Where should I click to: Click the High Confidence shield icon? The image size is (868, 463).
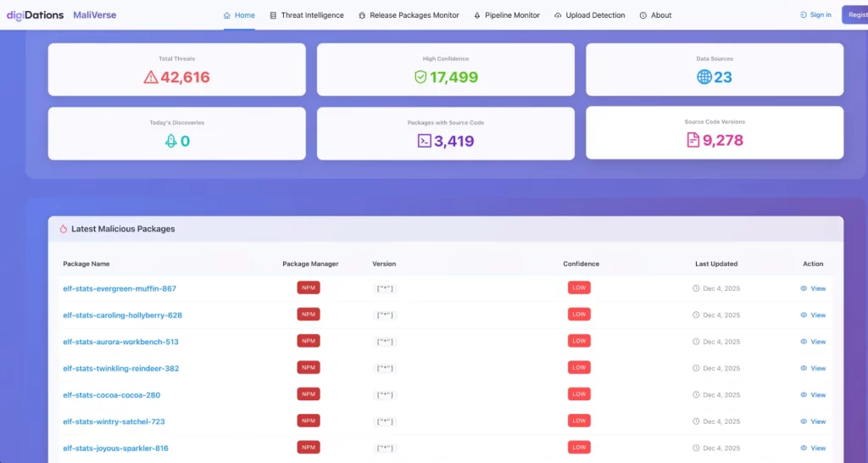point(420,77)
